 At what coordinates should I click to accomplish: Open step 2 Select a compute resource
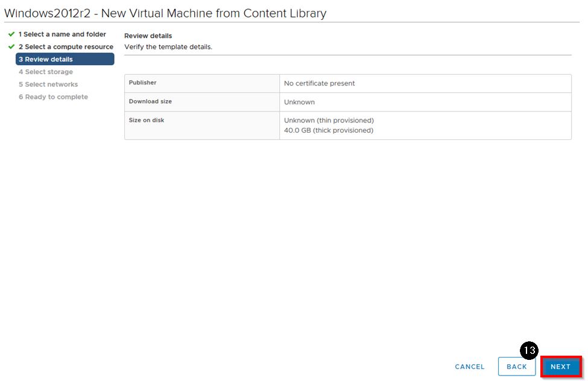[66, 47]
